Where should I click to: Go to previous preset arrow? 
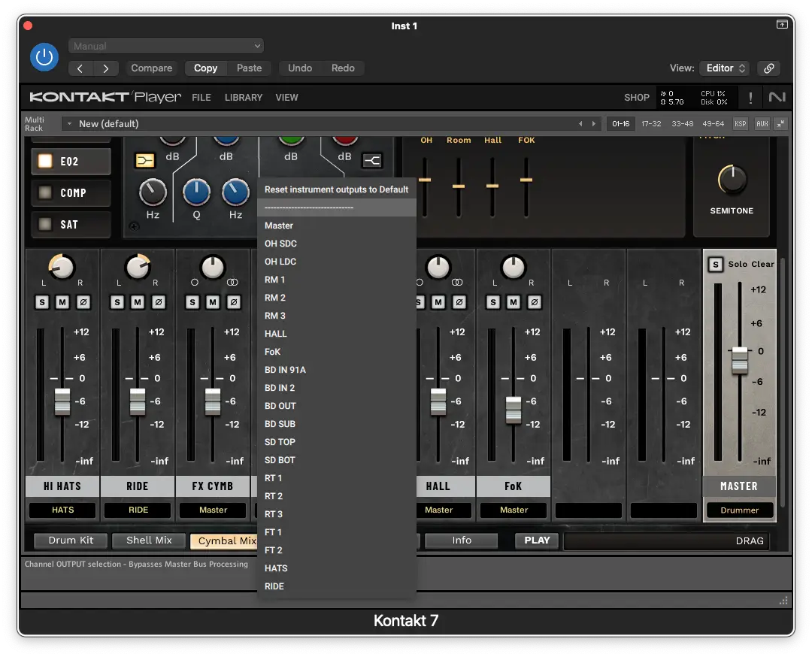[80, 68]
